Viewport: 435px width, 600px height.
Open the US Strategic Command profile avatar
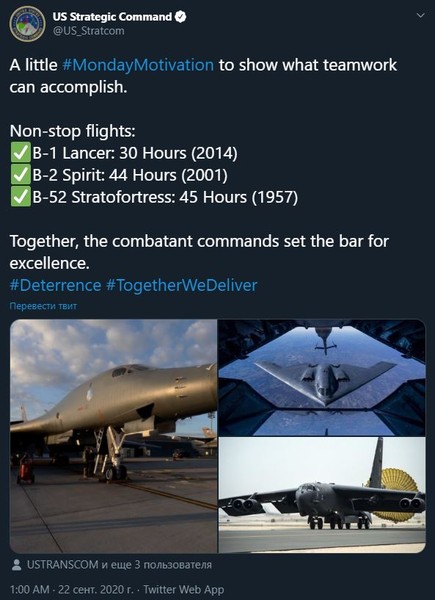click(27, 24)
